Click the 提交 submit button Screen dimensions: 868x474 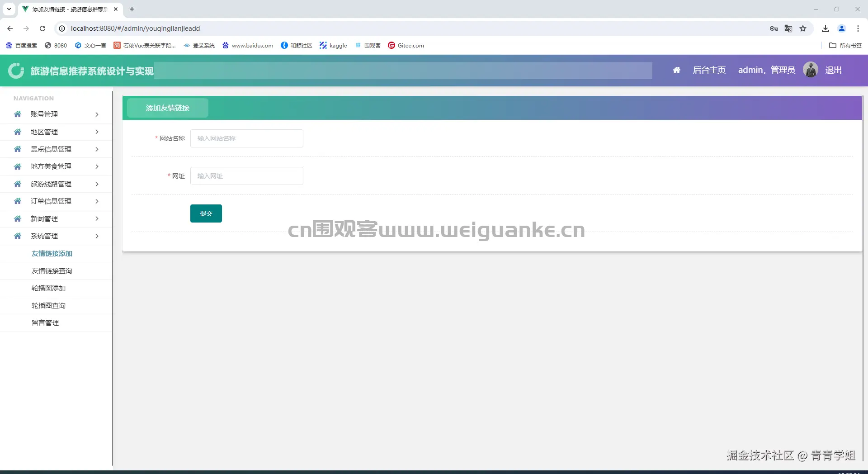click(x=206, y=213)
